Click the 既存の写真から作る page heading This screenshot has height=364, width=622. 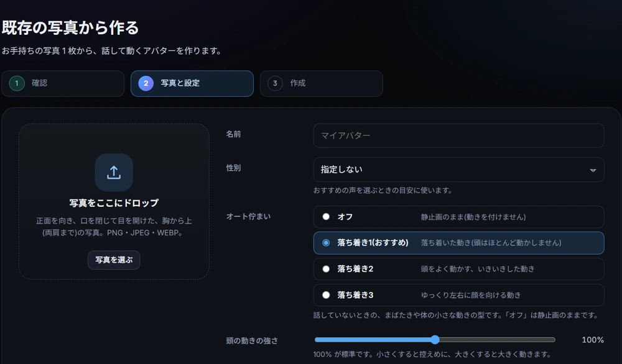click(x=70, y=28)
